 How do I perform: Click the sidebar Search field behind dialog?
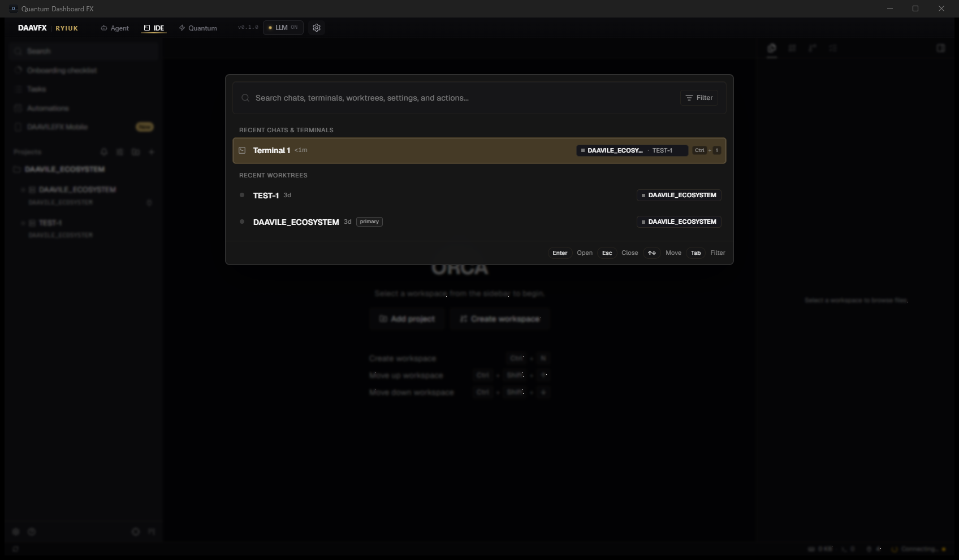[84, 51]
